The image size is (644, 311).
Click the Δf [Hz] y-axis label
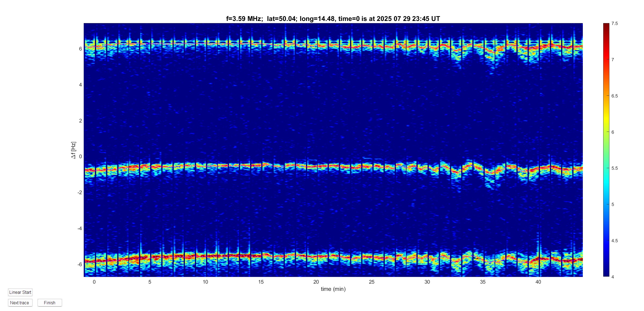click(73, 150)
